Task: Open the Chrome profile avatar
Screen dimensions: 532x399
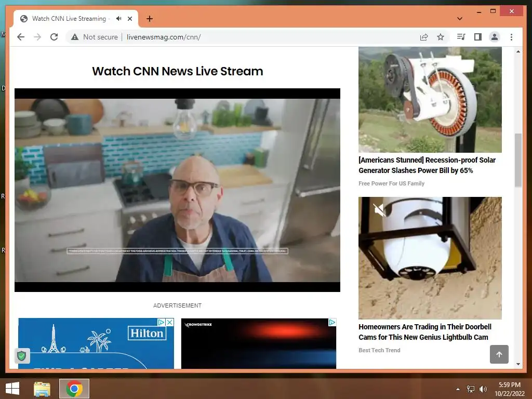Action: click(x=495, y=37)
